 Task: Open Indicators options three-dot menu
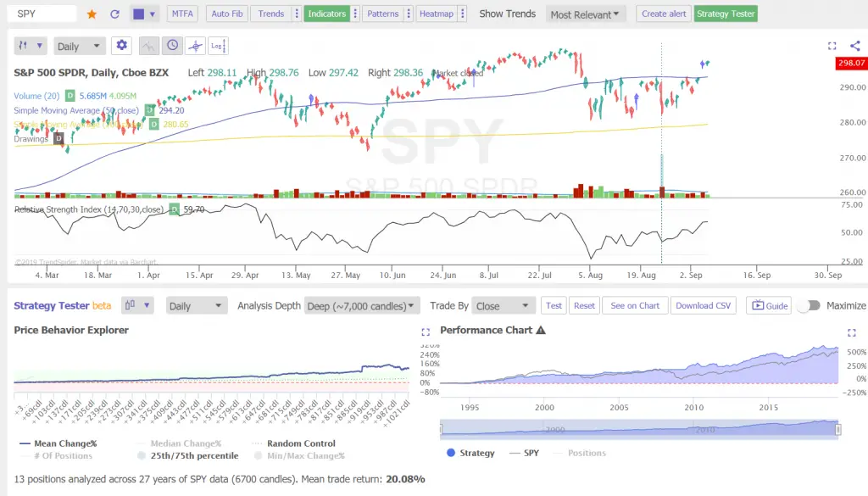point(355,14)
